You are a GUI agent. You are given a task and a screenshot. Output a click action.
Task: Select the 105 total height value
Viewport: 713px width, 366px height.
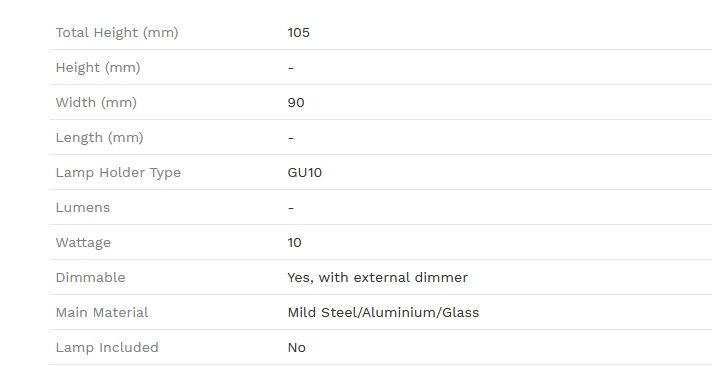click(x=299, y=33)
